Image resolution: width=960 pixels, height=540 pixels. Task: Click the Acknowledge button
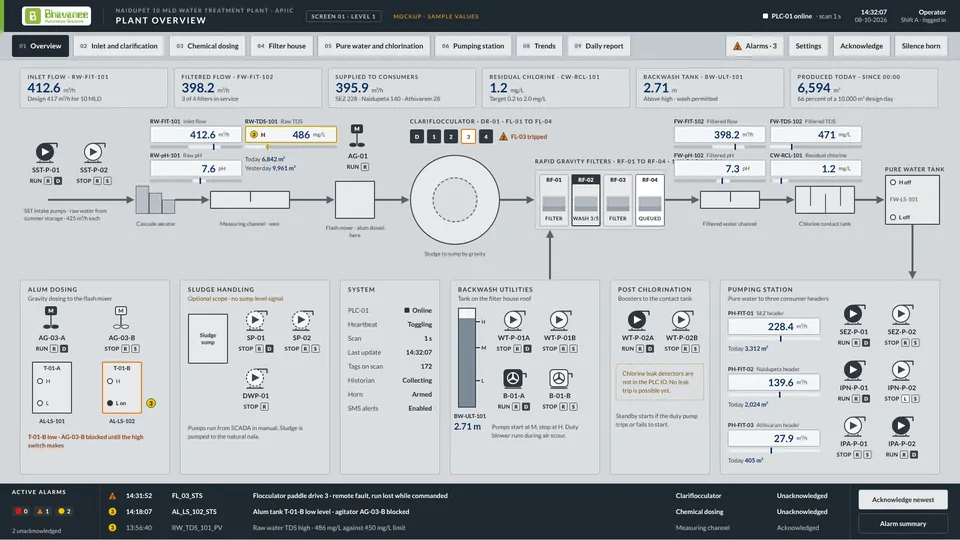click(x=861, y=46)
